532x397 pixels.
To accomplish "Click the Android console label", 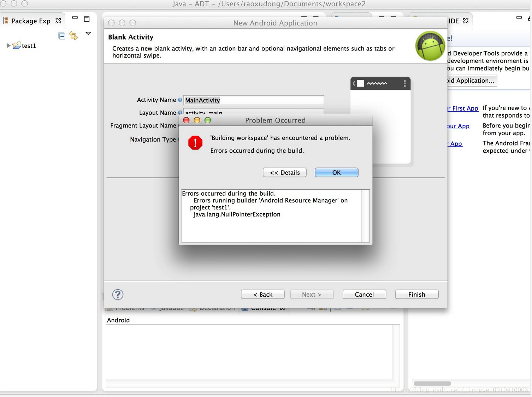I will pyautogui.click(x=118, y=320).
